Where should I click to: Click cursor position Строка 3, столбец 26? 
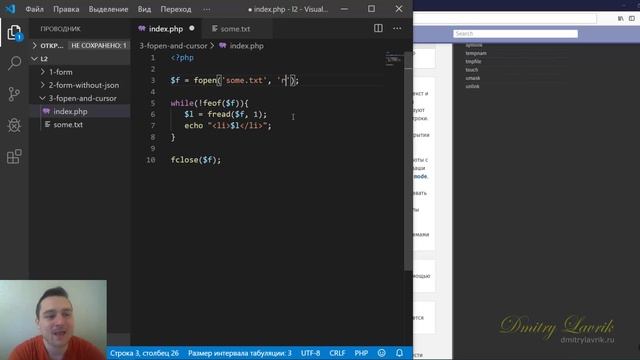[144, 353]
